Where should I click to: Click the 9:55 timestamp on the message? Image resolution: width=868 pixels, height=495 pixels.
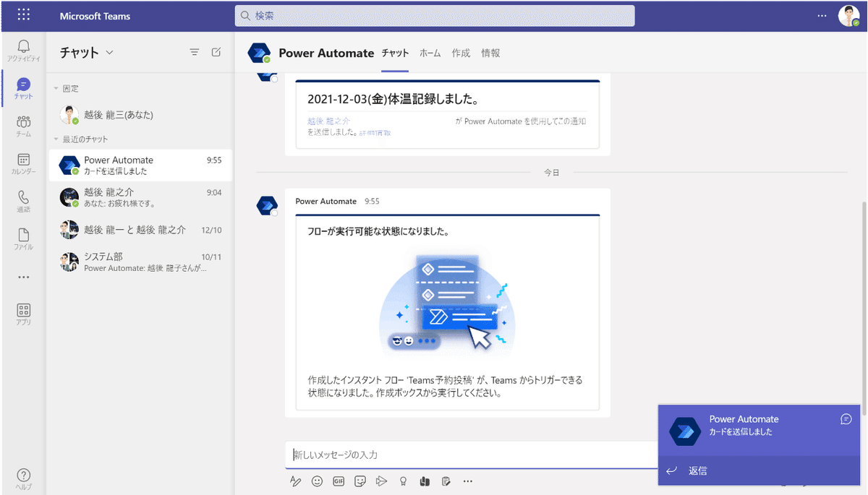pos(372,202)
